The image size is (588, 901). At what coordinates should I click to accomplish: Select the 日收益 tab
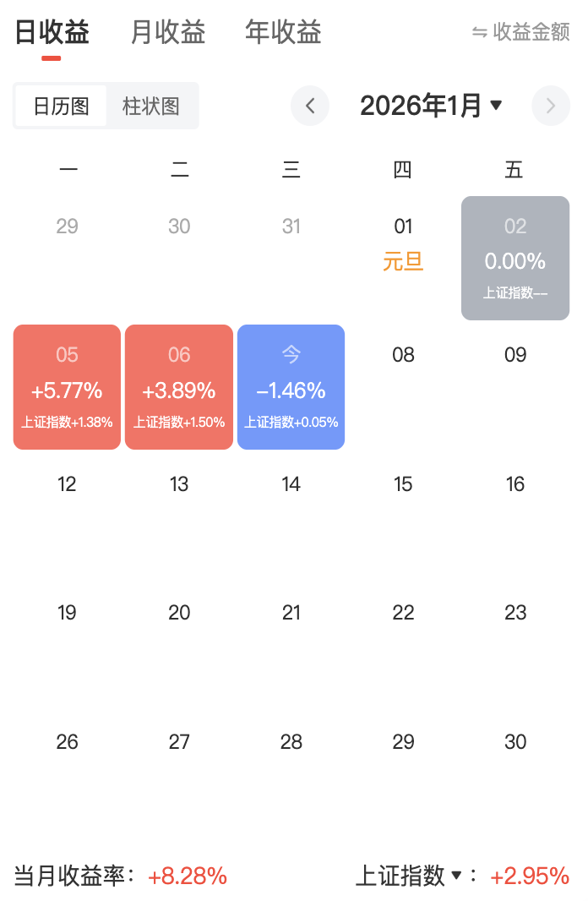52,33
